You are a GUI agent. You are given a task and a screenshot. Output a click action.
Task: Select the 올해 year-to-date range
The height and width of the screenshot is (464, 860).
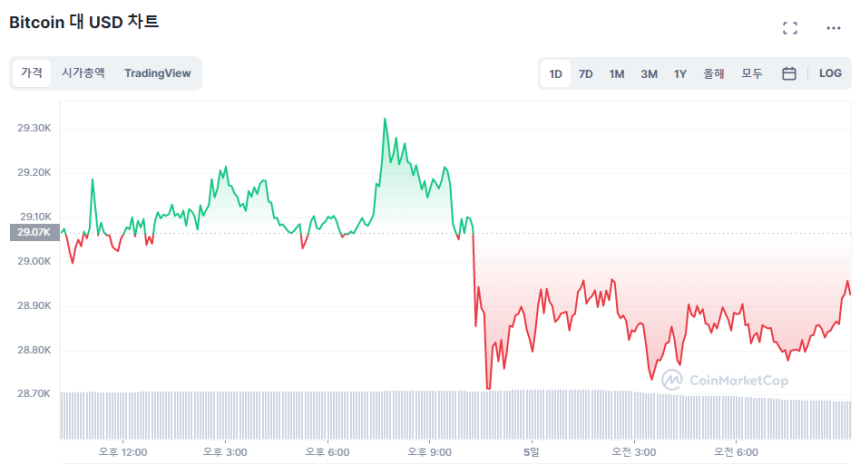(x=713, y=73)
